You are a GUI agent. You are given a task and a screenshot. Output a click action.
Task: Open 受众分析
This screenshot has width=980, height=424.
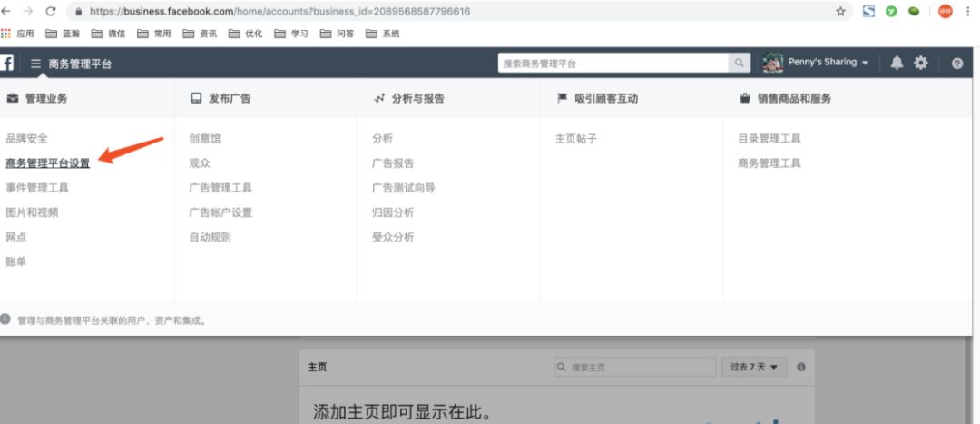click(393, 237)
